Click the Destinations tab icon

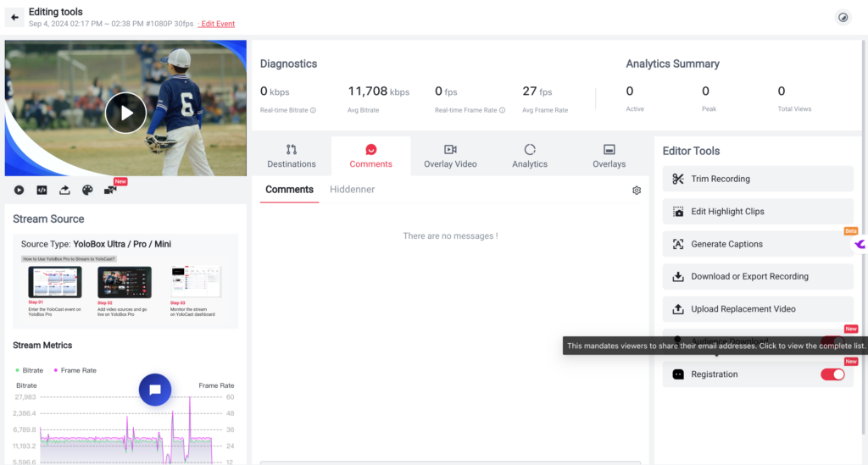292,149
